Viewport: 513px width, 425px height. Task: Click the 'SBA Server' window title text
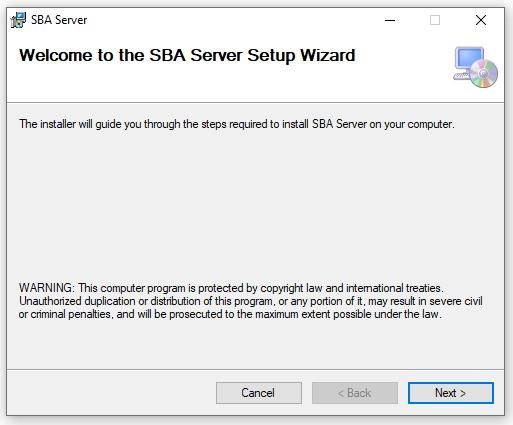point(59,20)
